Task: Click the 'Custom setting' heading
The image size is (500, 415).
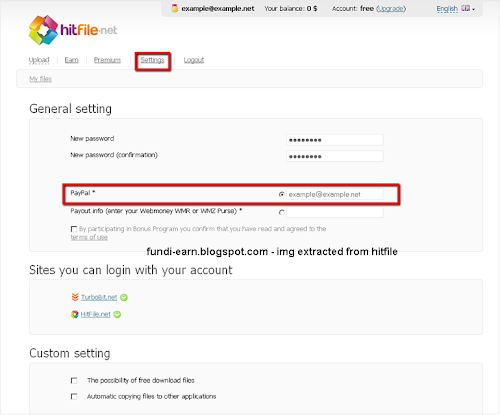Action: (70, 353)
